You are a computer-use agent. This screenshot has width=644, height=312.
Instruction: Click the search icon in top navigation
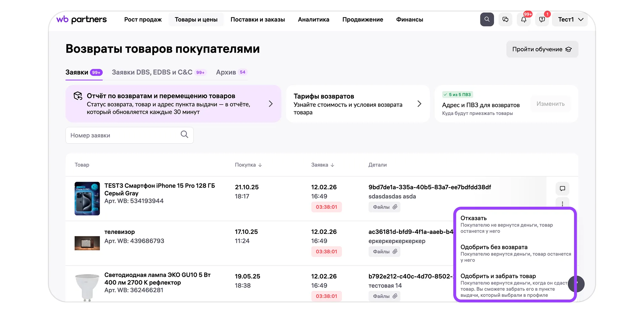[x=487, y=19]
